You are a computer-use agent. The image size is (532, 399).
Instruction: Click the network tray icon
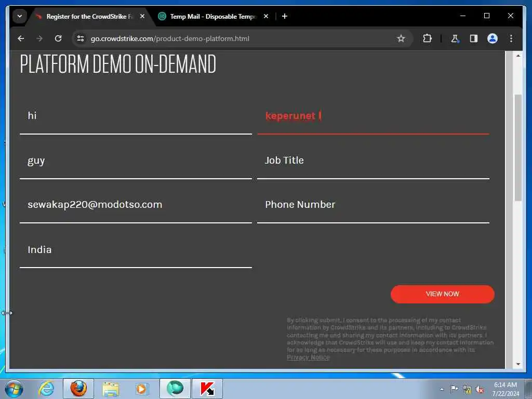pos(467,390)
